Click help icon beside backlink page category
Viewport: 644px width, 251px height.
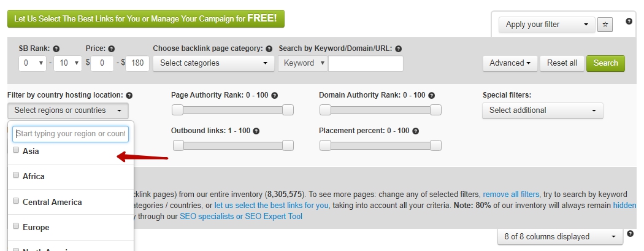[269, 48]
